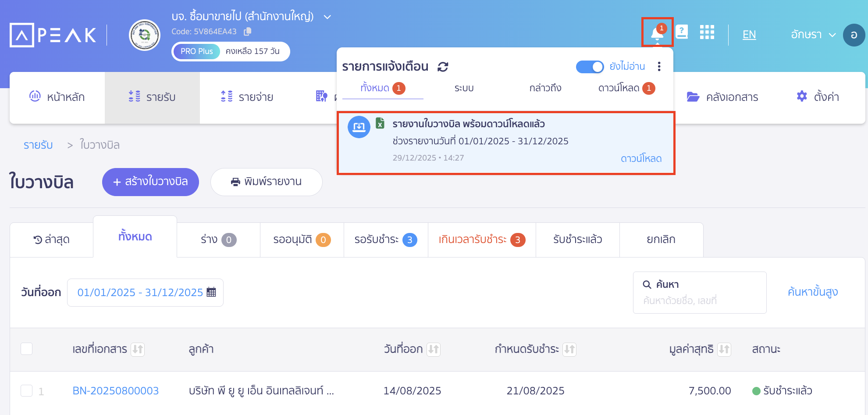Click the ค้นหา search input field
Screen dimensions: 868x415
700,292
